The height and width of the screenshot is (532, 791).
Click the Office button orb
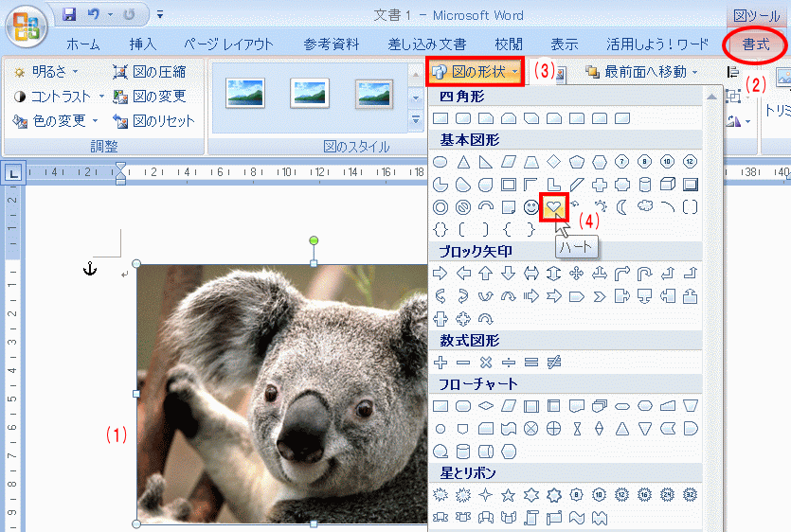pos(27,27)
